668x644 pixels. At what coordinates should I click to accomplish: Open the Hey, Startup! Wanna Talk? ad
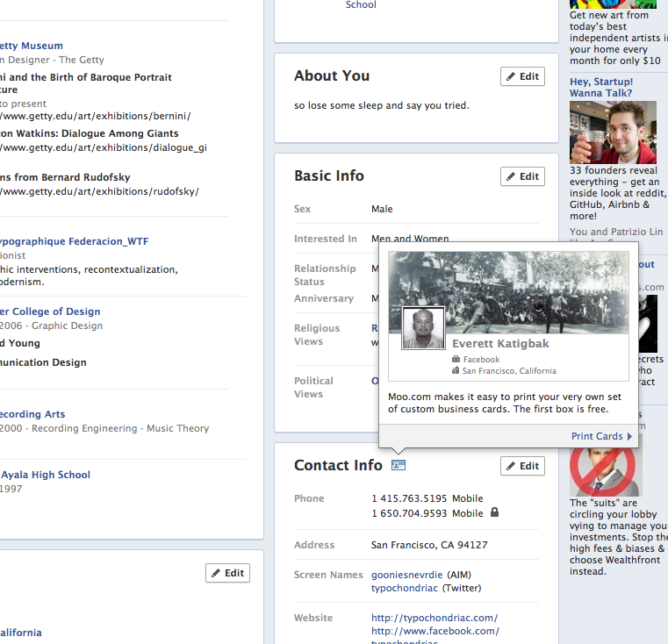[601, 88]
